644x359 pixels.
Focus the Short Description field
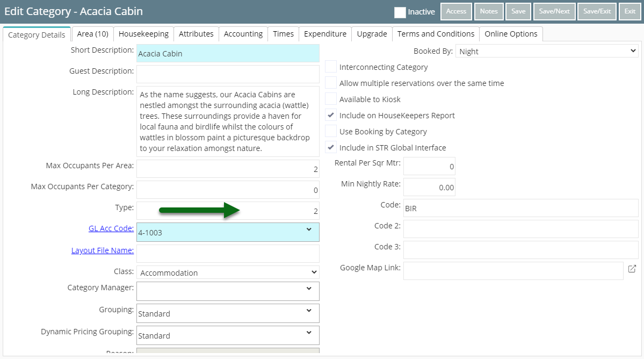pos(228,53)
